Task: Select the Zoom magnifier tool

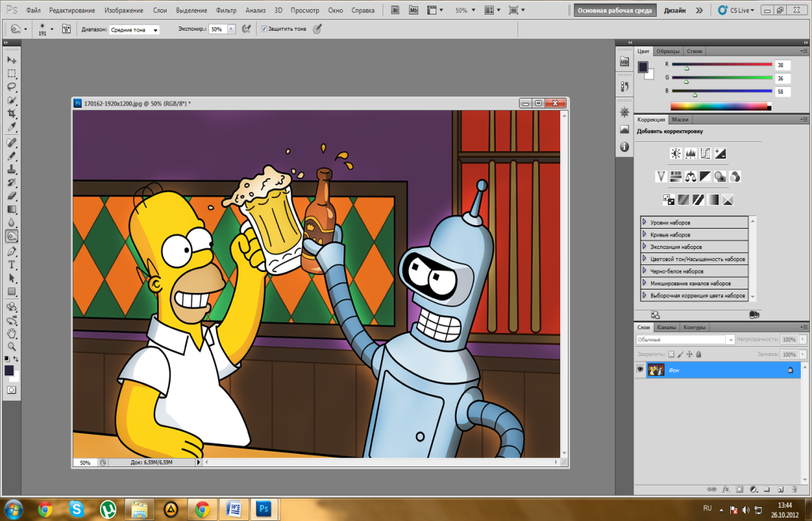Action: pyautogui.click(x=11, y=347)
